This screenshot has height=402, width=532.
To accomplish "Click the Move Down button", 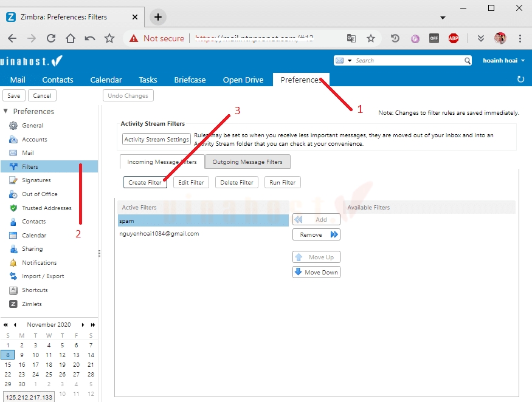I will click(x=316, y=272).
